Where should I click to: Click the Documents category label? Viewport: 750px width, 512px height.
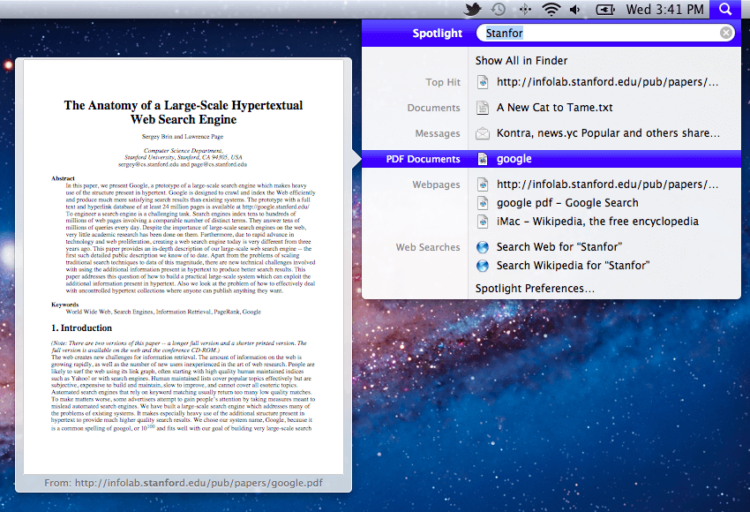tap(433, 108)
